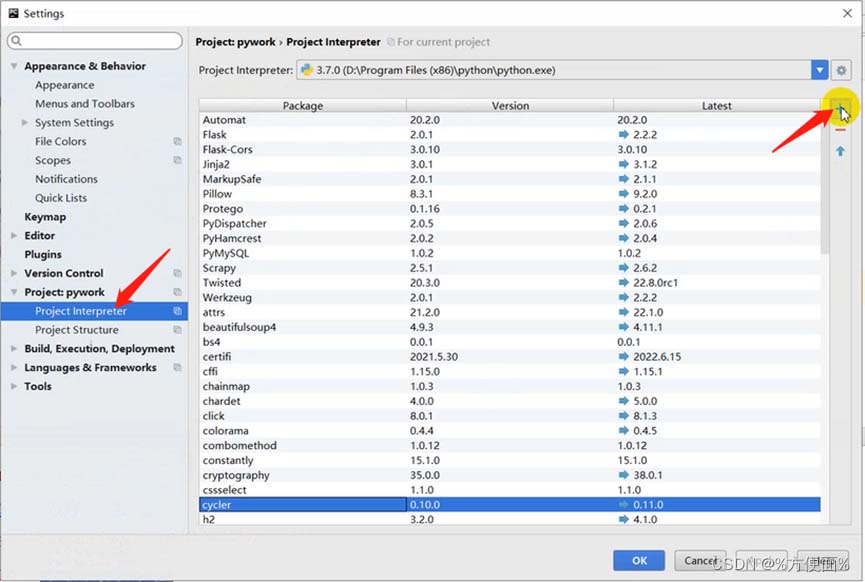Click the Cancel button

pos(700,560)
